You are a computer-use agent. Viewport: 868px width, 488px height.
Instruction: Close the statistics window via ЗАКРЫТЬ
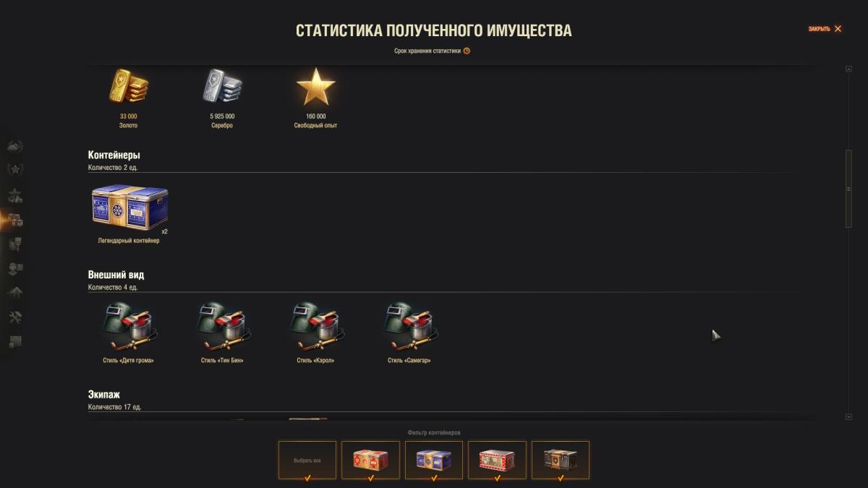pos(825,29)
